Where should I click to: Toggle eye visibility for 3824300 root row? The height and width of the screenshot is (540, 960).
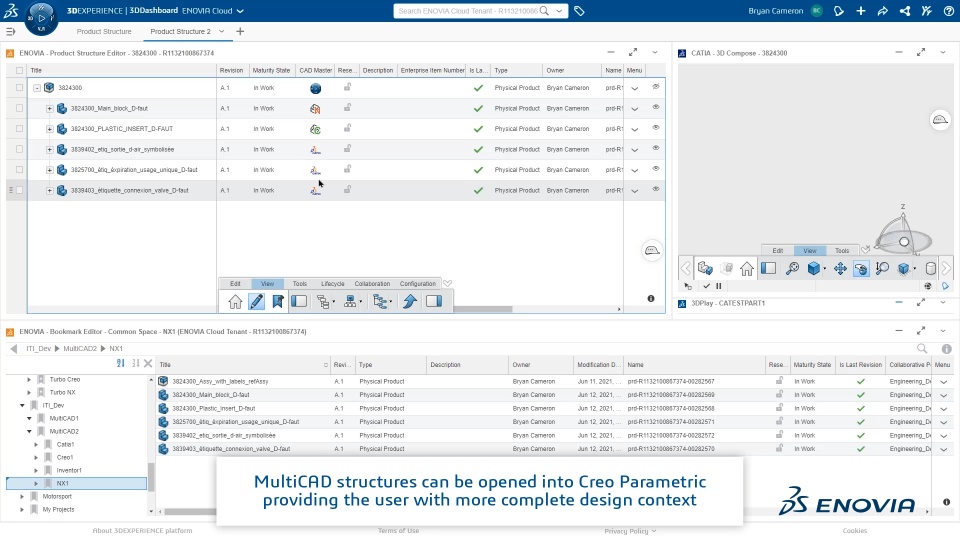(656, 86)
